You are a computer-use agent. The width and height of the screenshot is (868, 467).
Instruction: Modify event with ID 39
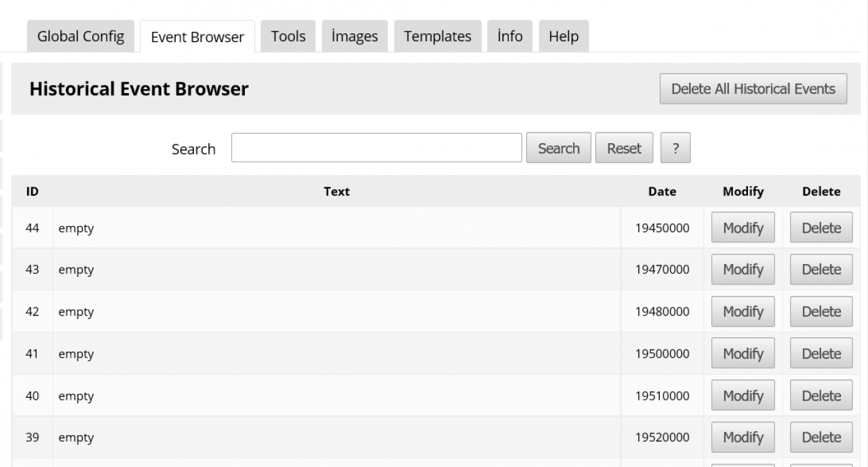743,438
